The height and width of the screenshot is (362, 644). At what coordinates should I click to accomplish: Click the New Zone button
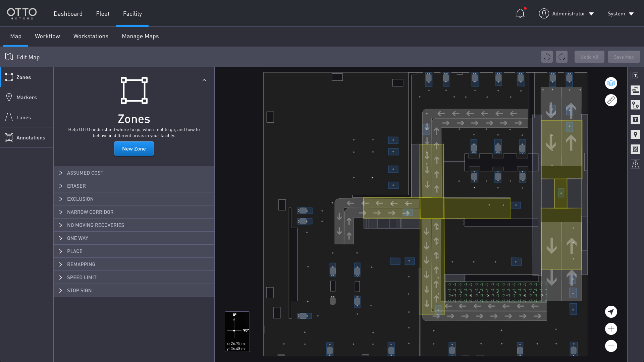[134, 148]
